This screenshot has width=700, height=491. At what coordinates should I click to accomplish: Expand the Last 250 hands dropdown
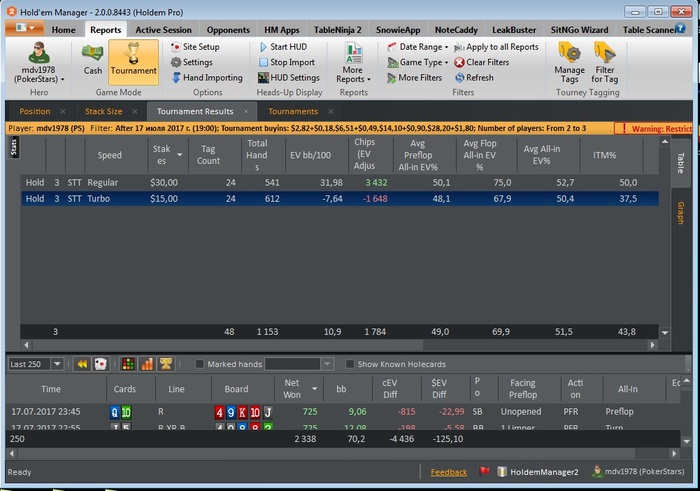[x=57, y=364]
